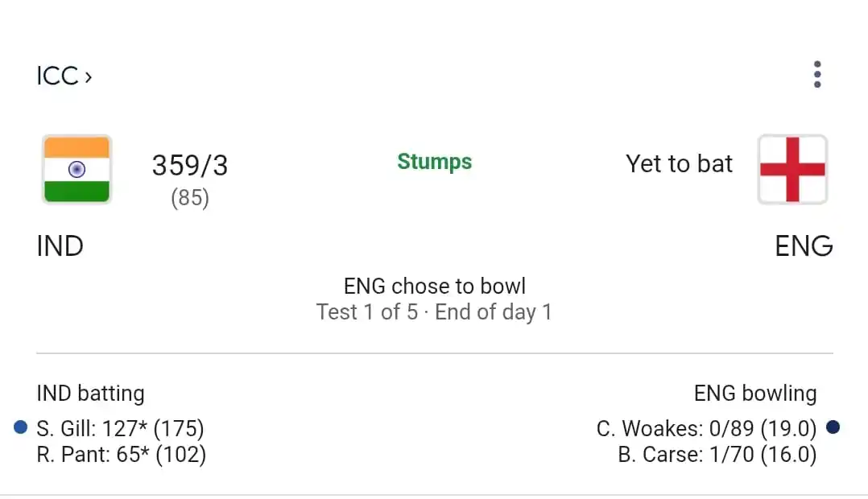The width and height of the screenshot is (868, 499).
Task: Click the green Stumps status label
Action: (x=435, y=162)
